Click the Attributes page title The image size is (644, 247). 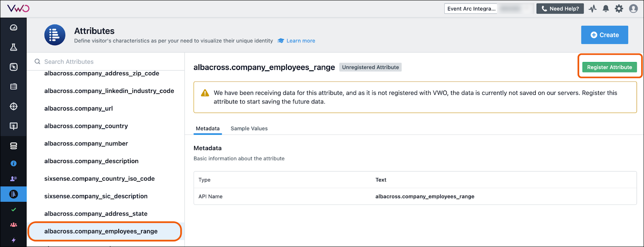point(95,31)
